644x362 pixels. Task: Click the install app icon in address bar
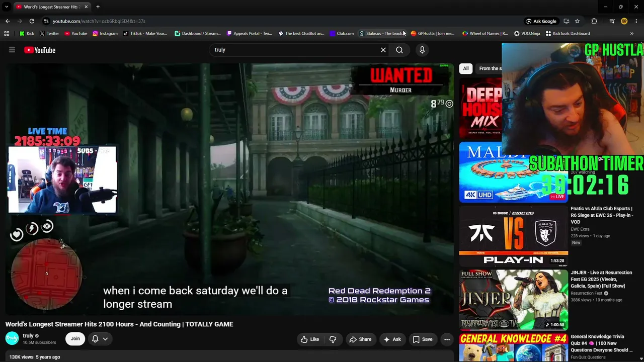(566, 21)
